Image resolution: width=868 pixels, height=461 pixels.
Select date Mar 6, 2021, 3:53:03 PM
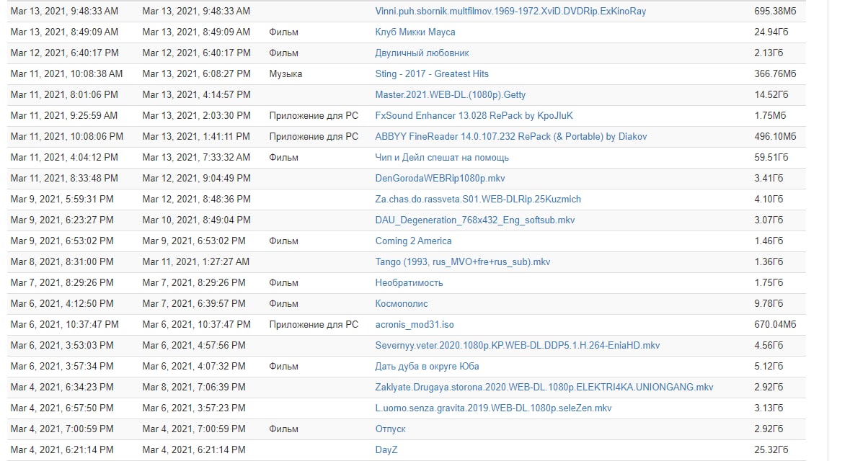pos(61,346)
